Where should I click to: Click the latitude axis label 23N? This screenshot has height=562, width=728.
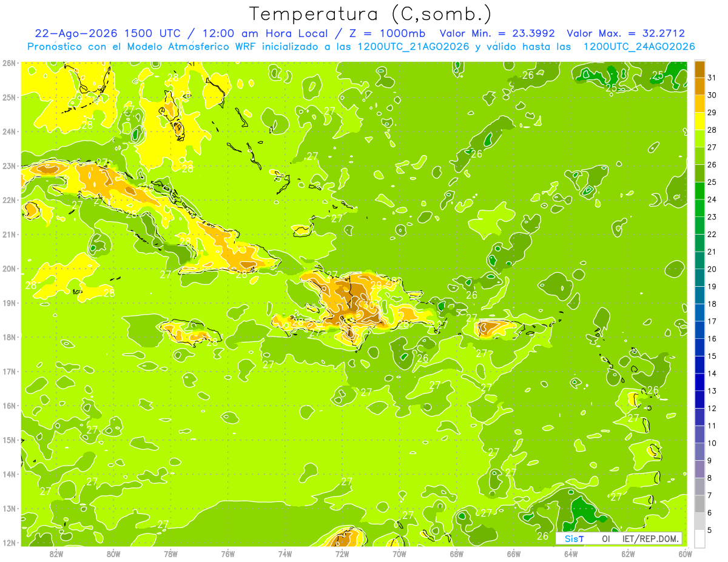[8, 166]
